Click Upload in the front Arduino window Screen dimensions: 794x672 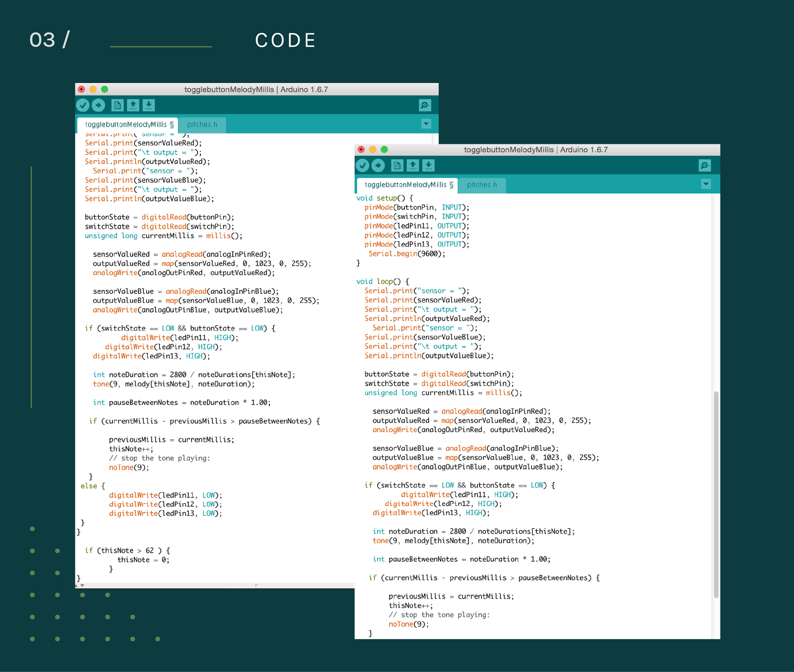tap(378, 165)
